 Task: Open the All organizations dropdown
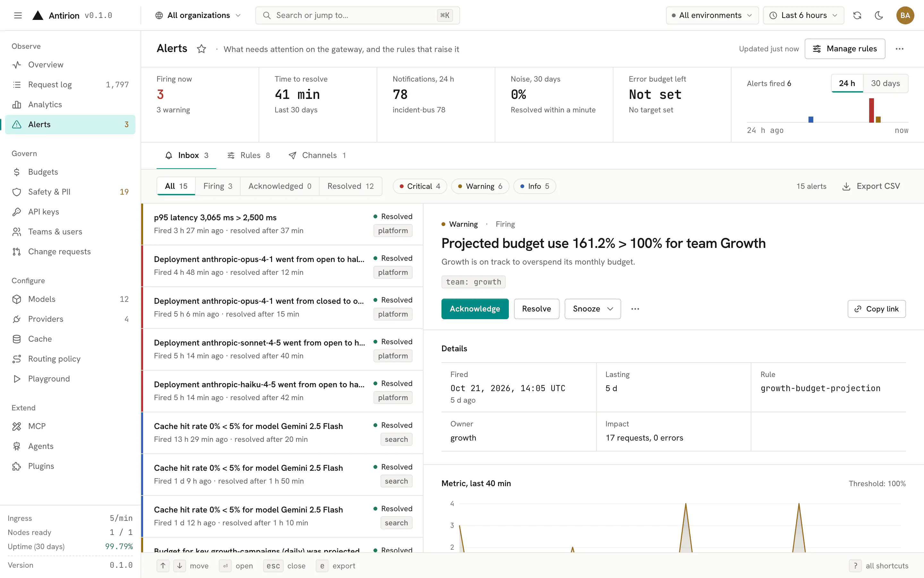coord(198,15)
